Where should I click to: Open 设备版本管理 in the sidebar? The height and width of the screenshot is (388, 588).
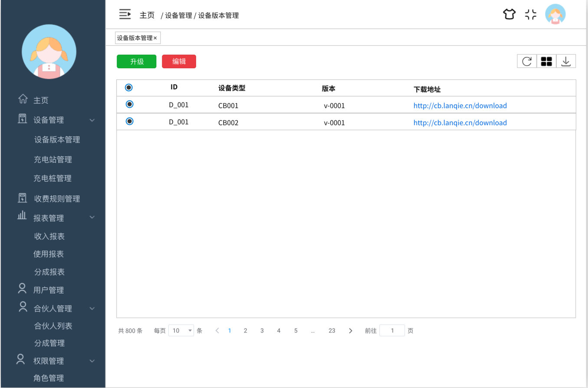[57, 139]
